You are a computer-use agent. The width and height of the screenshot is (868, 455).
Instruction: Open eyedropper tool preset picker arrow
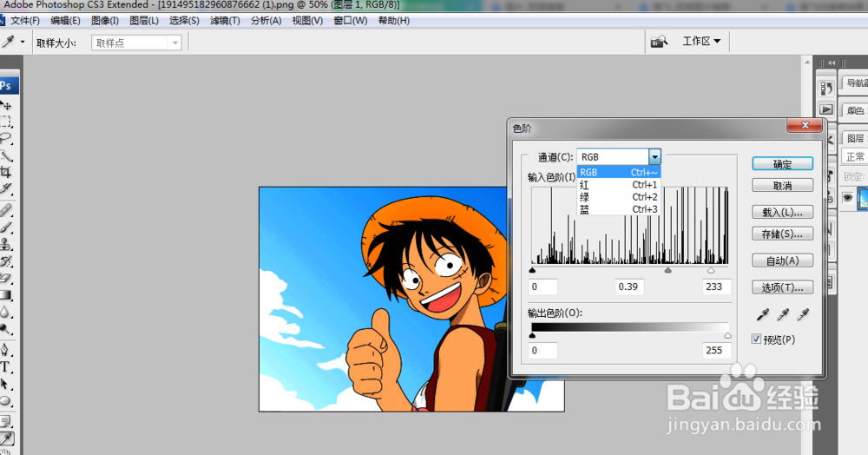[23, 42]
